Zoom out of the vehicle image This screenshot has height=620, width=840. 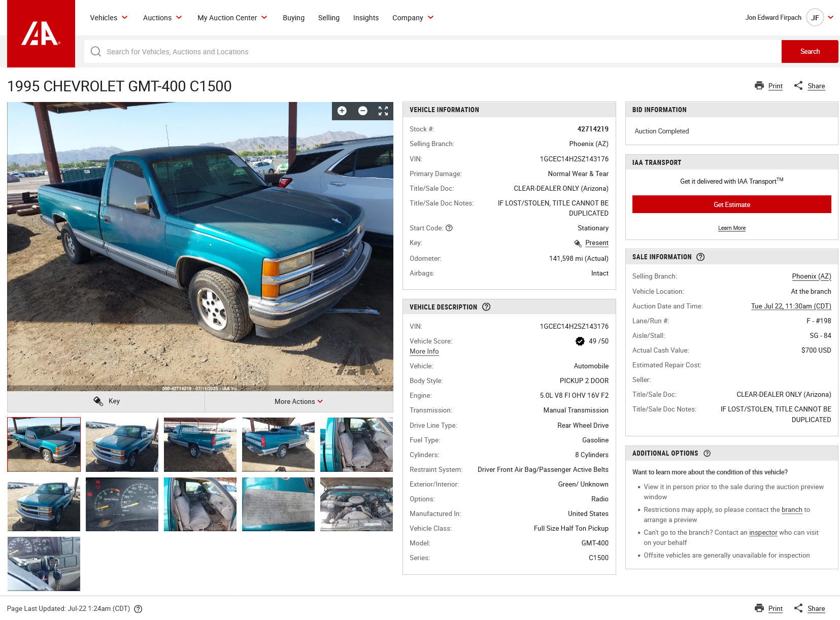coord(363,111)
